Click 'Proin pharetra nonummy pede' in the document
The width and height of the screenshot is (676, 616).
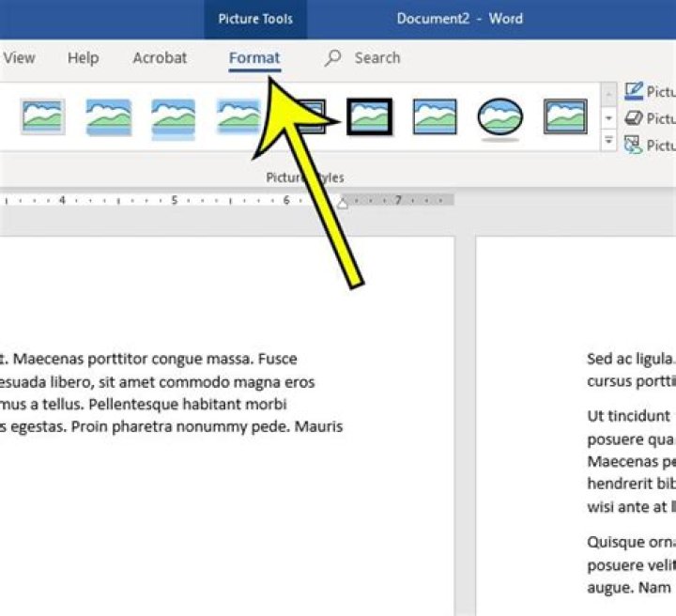coord(179,426)
